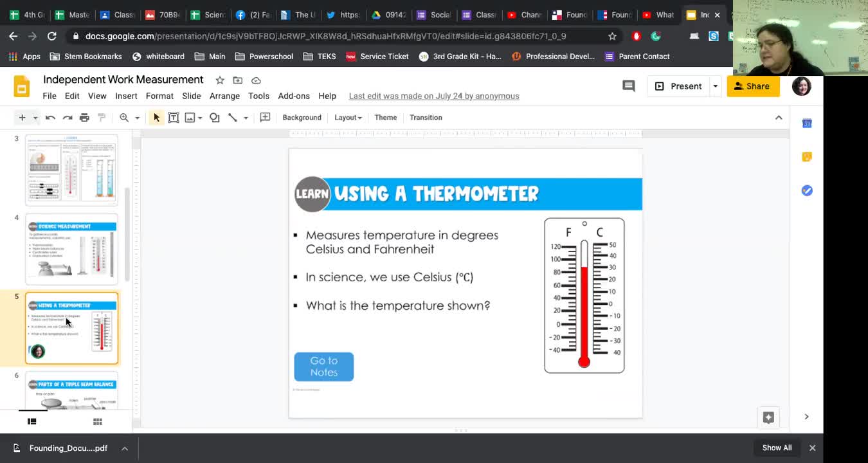Select the text box tool
Image resolution: width=868 pixels, height=463 pixels.
click(x=174, y=118)
